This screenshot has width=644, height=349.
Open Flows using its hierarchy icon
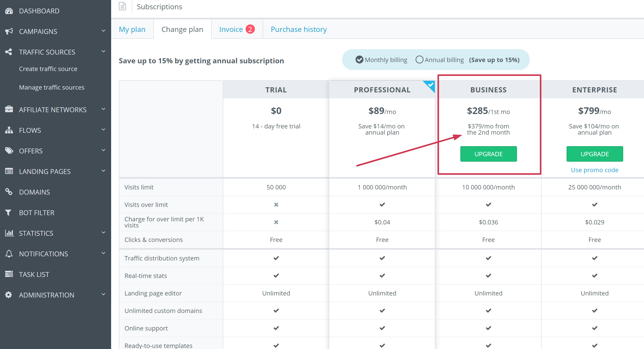(9, 130)
